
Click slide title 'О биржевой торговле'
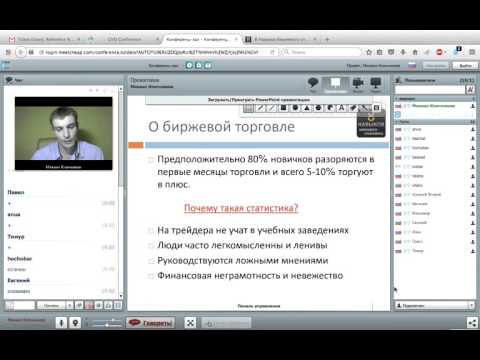click(x=222, y=127)
